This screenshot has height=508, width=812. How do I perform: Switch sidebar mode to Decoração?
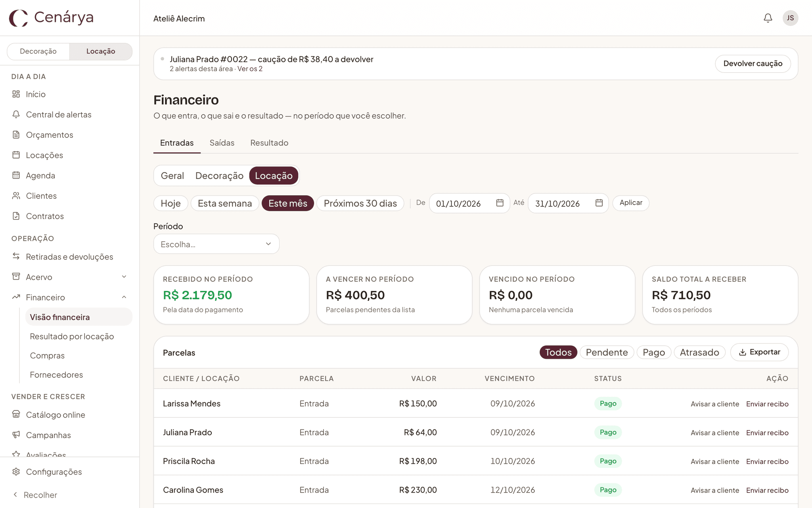point(38,51)
